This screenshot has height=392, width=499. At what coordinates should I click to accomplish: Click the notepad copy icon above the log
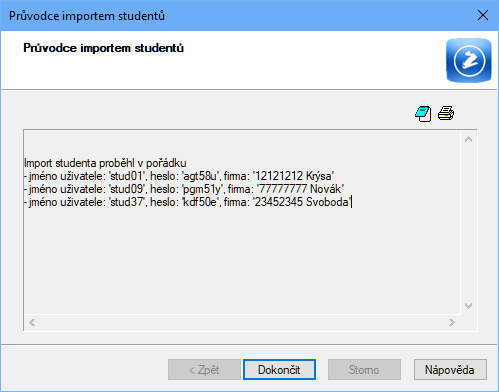coord(423,114)
